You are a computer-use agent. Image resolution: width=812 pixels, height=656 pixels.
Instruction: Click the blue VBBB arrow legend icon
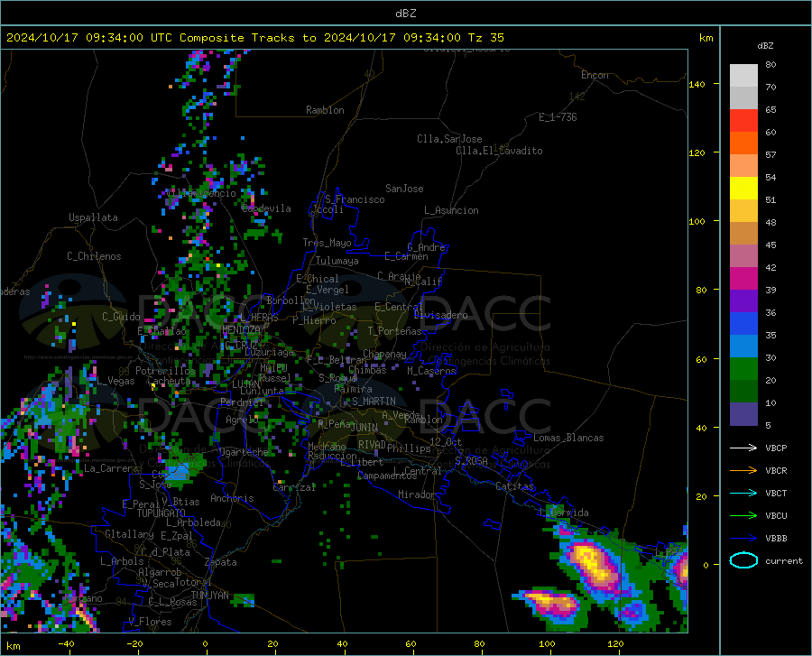(743, 539)
